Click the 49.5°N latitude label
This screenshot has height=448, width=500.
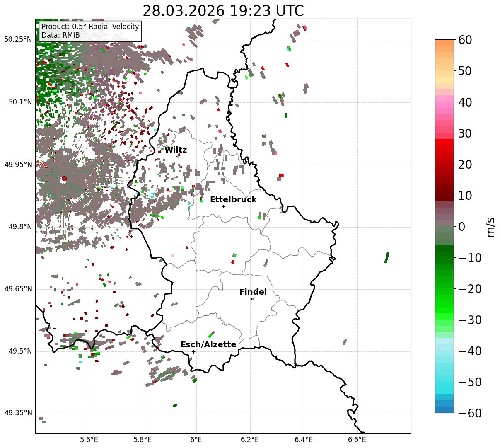click(20, 351)
